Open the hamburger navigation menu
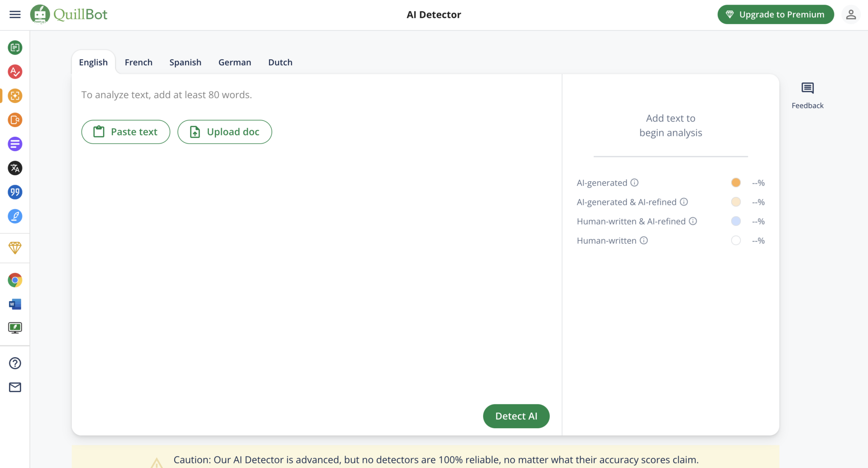This screenshot has width=868, height=468. pyautogui.click(x=15, y=14)
